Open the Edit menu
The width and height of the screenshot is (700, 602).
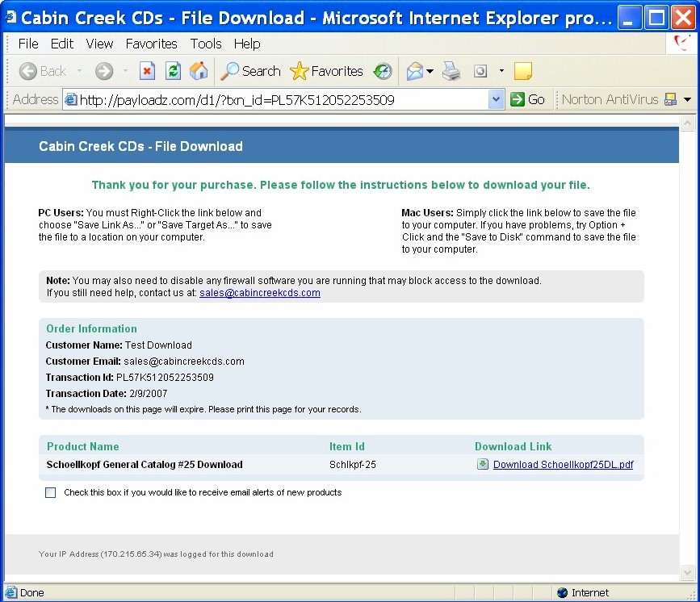62,44
